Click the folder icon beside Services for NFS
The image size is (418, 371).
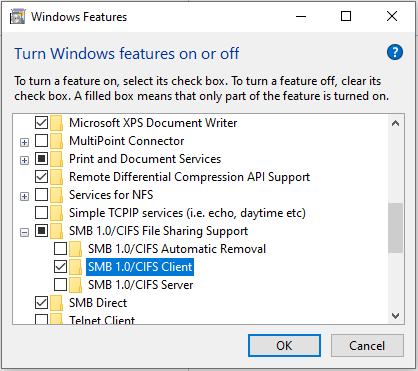coord(56,195)
